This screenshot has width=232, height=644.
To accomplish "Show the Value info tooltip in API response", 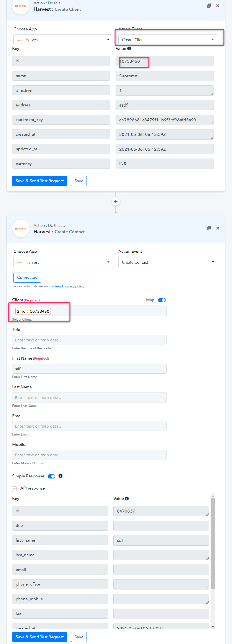I will (x=127, y=498).
